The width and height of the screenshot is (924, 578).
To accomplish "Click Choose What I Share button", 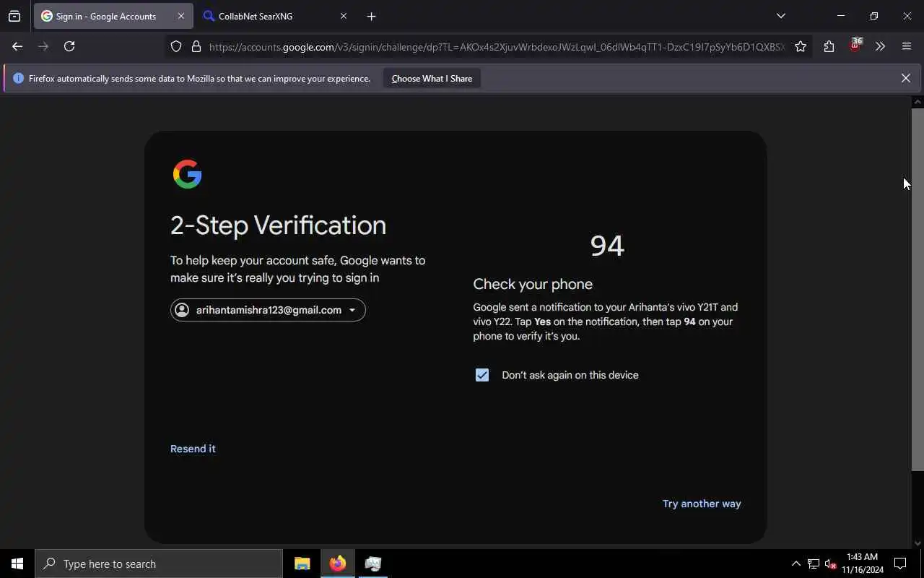I will pyautogui.click(x=432, y=78).
